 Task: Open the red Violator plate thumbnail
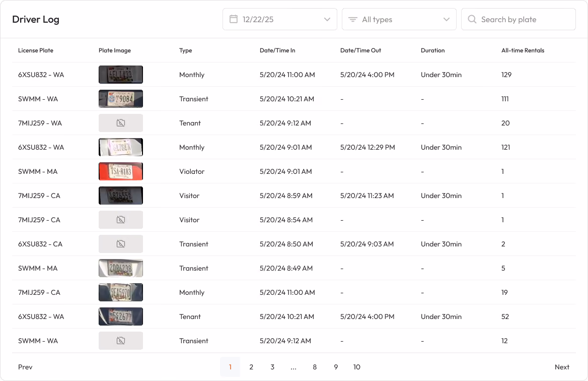[121, 171]
